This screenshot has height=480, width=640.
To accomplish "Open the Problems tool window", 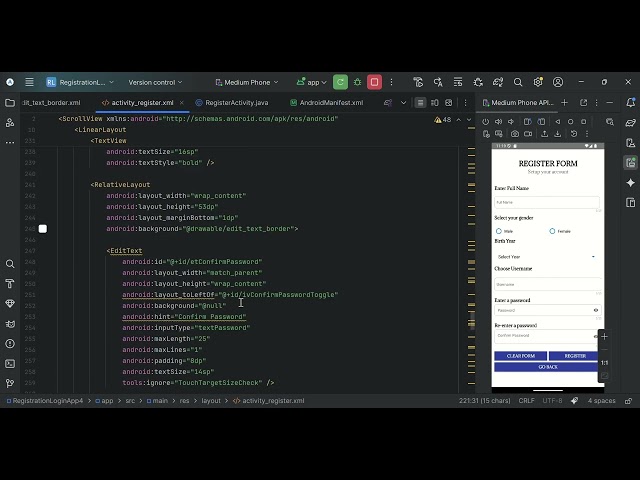I will tap(10, 344).
